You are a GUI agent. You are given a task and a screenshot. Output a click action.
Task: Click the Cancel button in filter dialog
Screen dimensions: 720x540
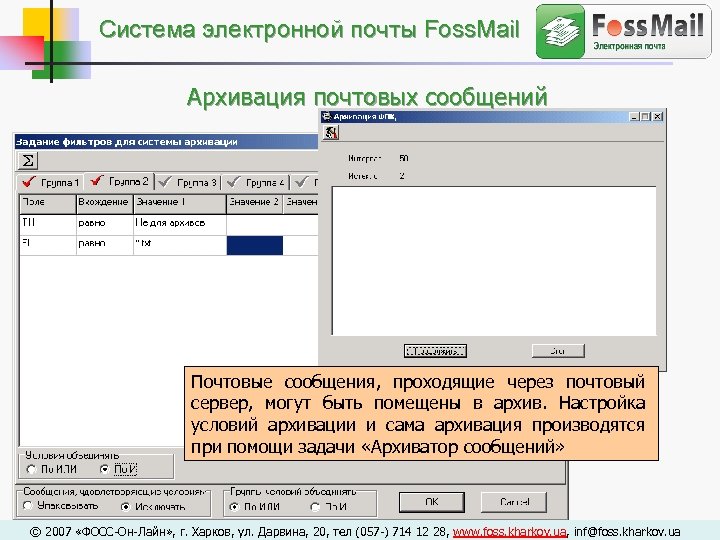(514, 502)
